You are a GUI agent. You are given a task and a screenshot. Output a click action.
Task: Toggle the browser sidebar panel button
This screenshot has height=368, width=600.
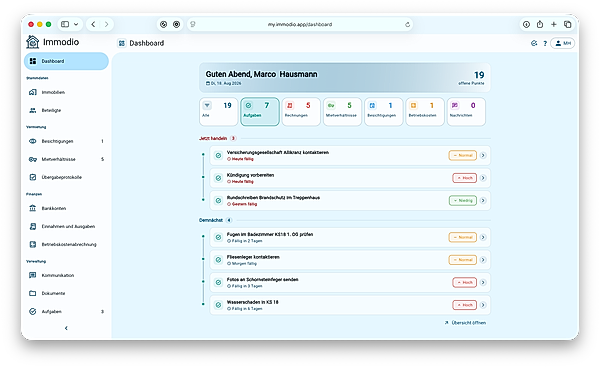coord(65,24)
